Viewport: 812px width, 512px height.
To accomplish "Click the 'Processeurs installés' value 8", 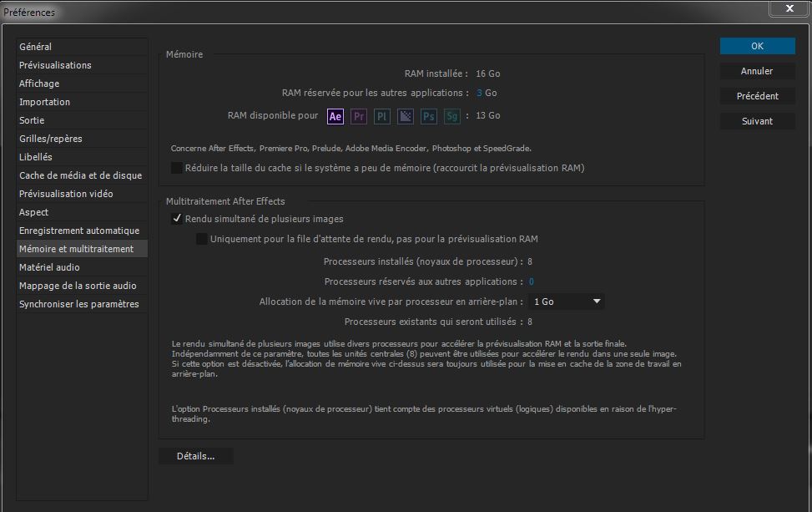I will click(x=530, y=261).
